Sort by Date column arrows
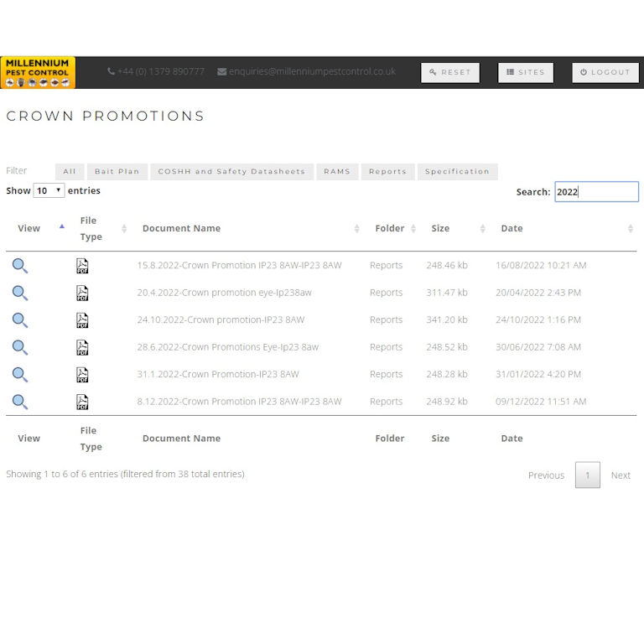This screenshot has width=644, height=644. pyautogui.click(x=630, y=229)
